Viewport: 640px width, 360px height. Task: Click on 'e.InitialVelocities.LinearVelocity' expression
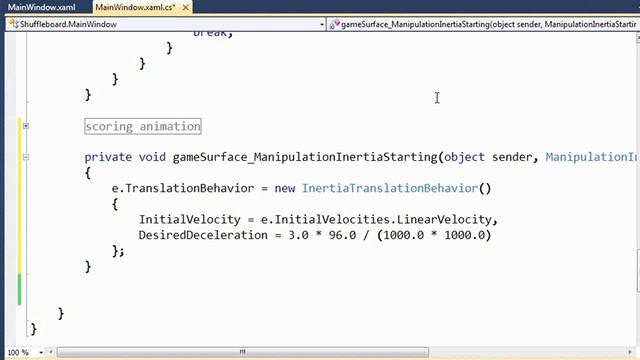click(376, 220)
